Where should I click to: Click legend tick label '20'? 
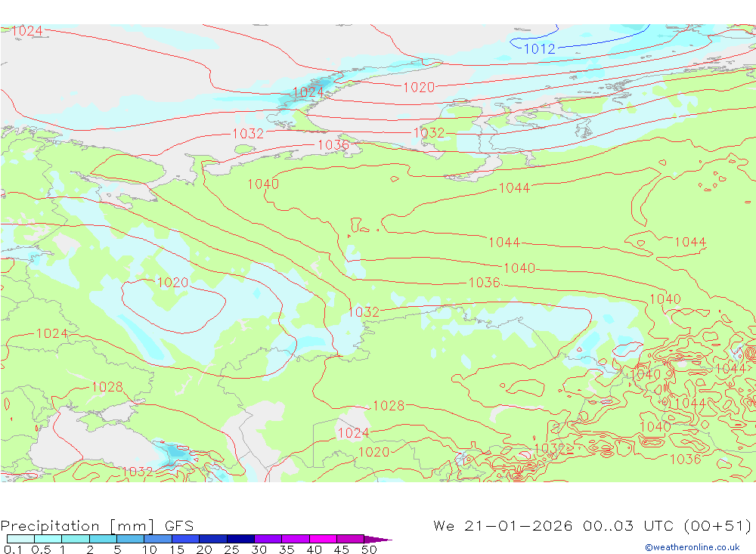204,549
